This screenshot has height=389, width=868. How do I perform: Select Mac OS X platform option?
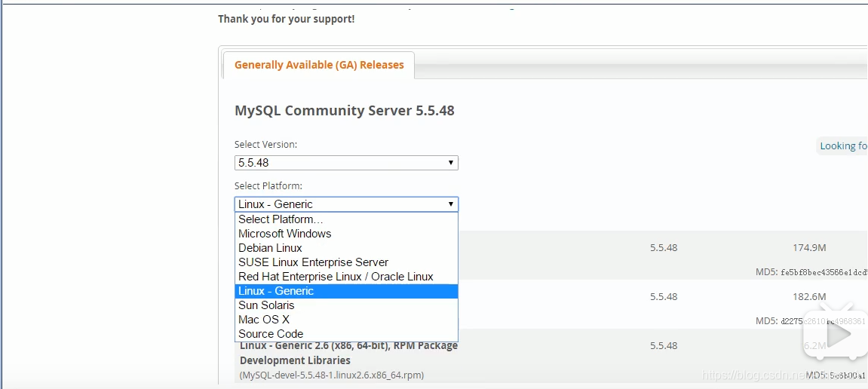(346, 320)
